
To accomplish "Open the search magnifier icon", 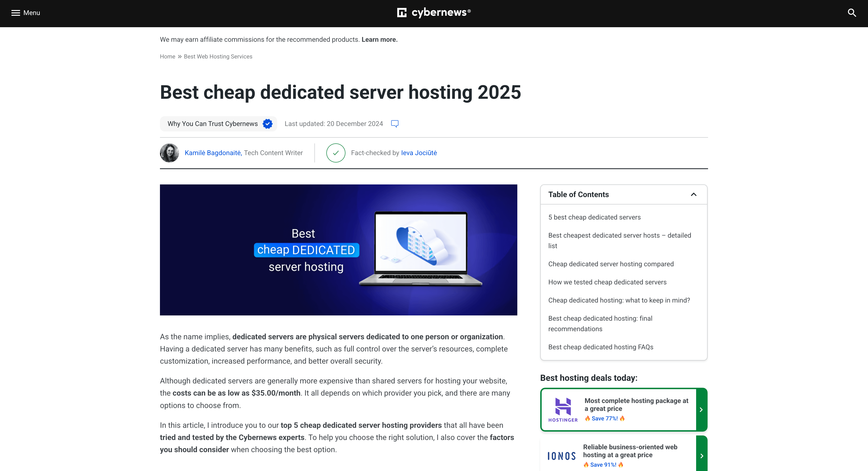I will [x=852, y=13].
